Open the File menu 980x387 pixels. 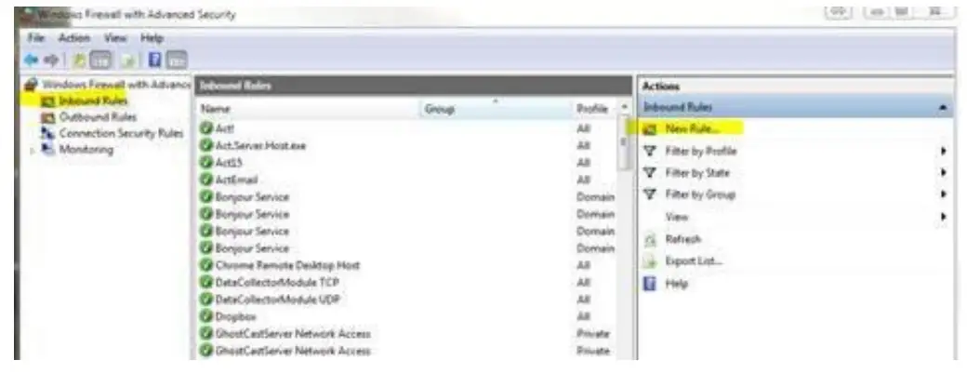(36, 38)
